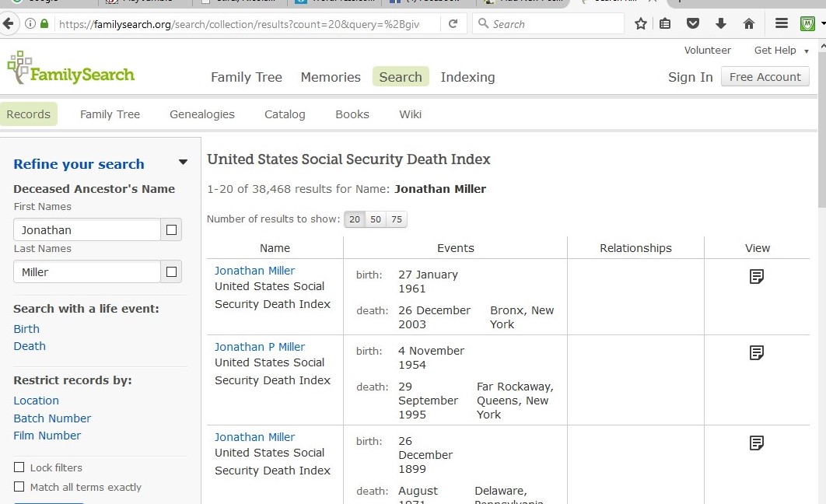View record for Jonathan Miller born 1899
The height and width of the screenshot is (504, 826).
[757, 443]
